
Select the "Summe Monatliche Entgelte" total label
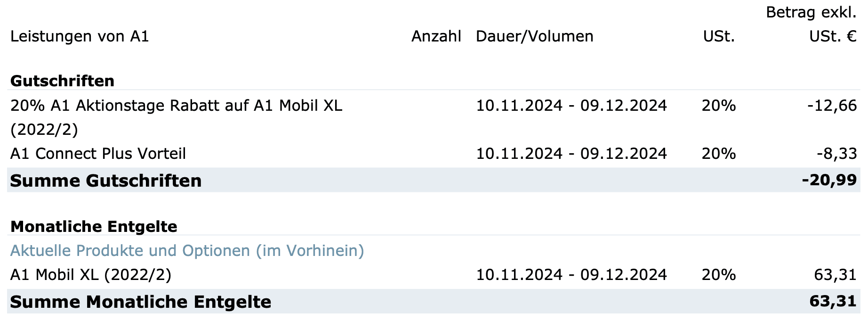pyautogui.click(x=141, y=302)
